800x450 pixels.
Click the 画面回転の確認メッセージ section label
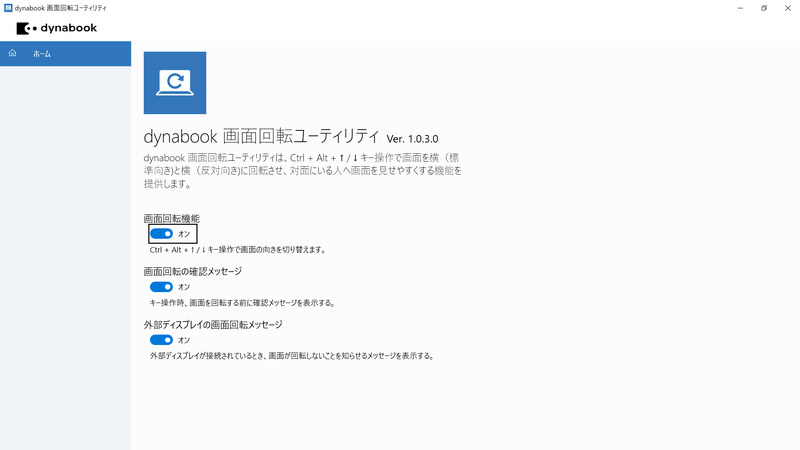coord(193,271)
